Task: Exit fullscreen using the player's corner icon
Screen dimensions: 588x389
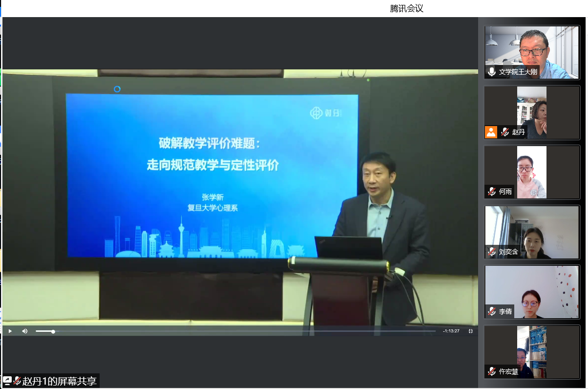Action: [x=471, y=331]
